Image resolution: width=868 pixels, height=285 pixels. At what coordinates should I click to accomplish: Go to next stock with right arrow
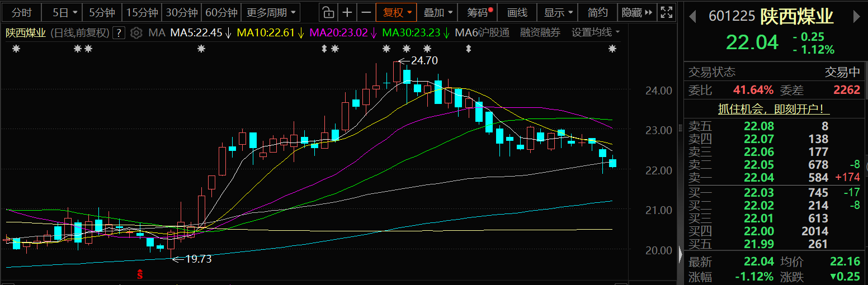856,17
